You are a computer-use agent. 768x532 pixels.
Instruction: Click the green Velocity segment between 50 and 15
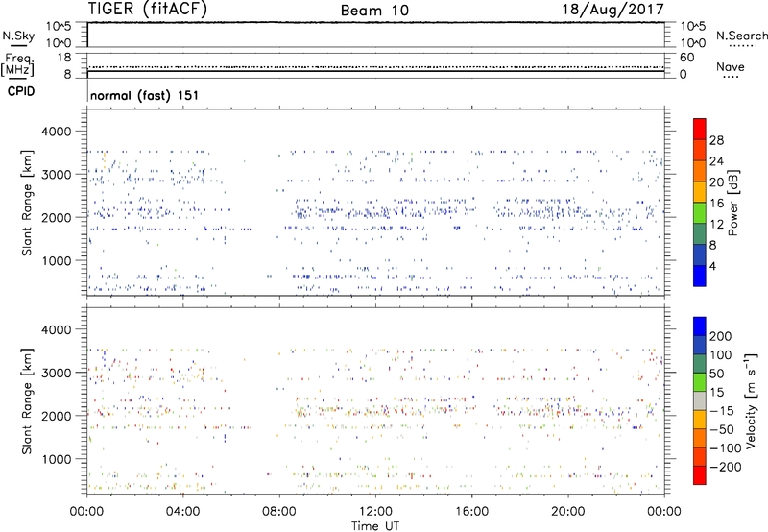coord(700,382)
